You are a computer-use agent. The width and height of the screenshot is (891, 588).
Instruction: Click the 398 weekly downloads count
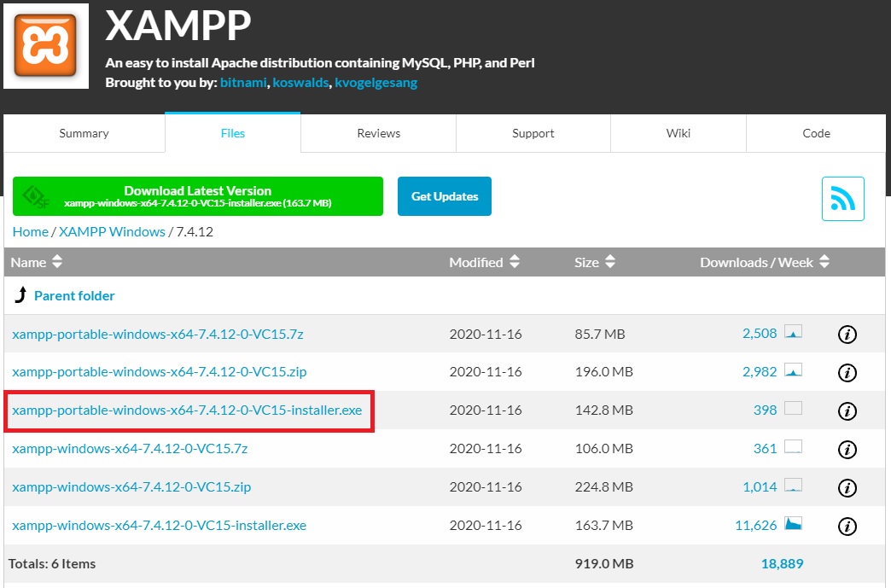[765, 410]
